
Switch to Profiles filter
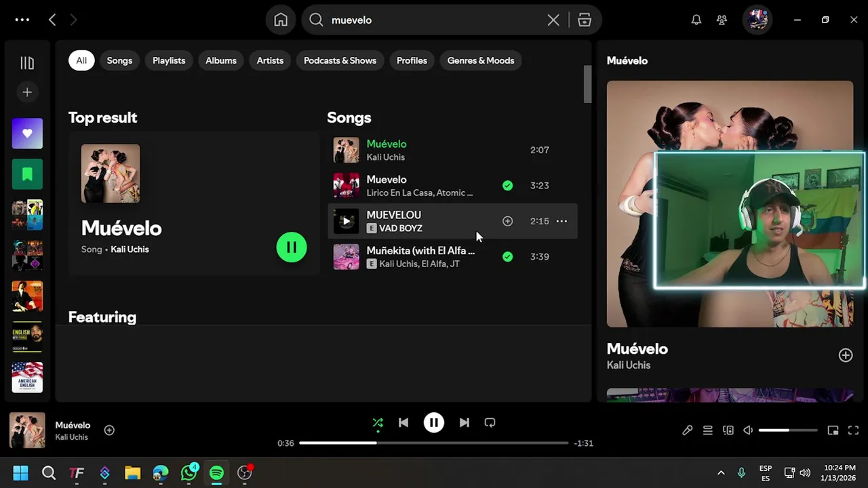point(412,60)
